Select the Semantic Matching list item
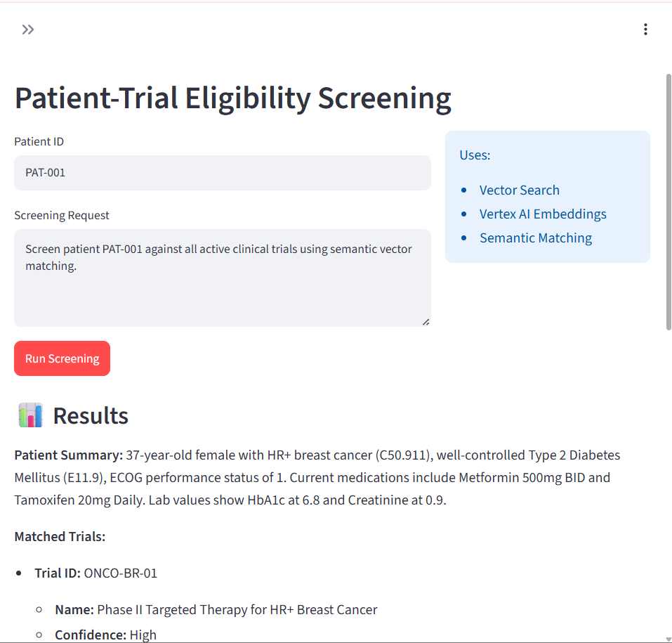 coord(536,238)
